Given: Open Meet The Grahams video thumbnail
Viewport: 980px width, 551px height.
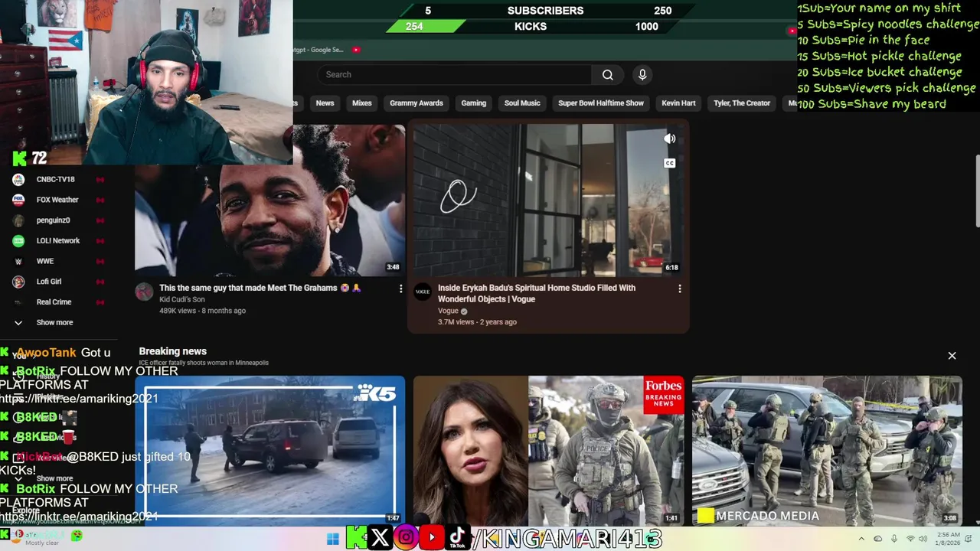Looking at the screenshot, I should [270, 200].
